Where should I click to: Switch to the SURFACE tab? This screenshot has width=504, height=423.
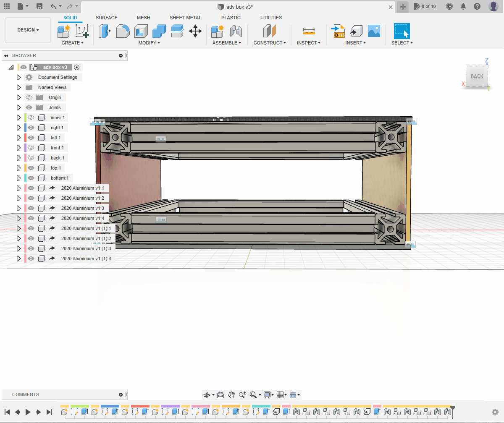[x=107, y=18]
